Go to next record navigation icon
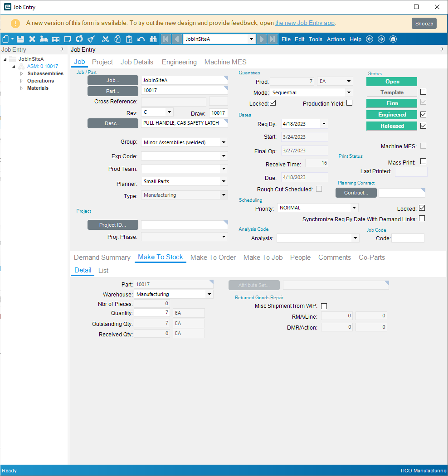The height and width of the screenshot is (476, 448). click(261, 39)
